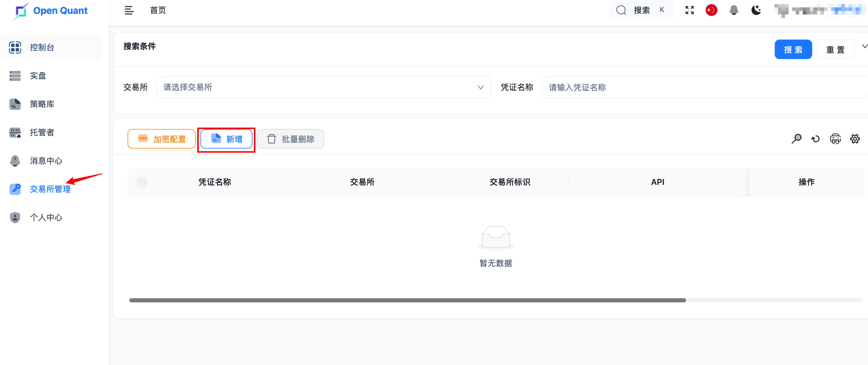868x365 pixels.
Task: Toggle fullscreen mode from top bar
Action: tap(689, 10)
